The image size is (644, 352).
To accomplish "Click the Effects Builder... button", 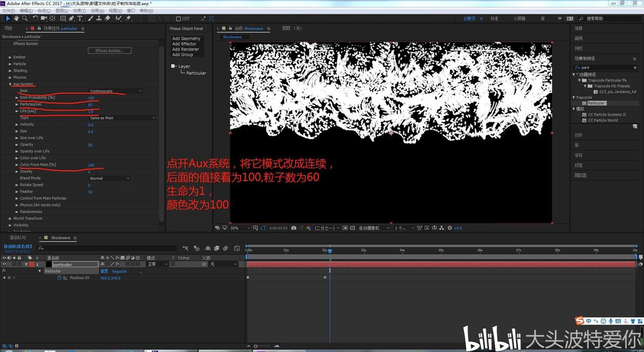I will pyautogui.click(x=110, y=51).
